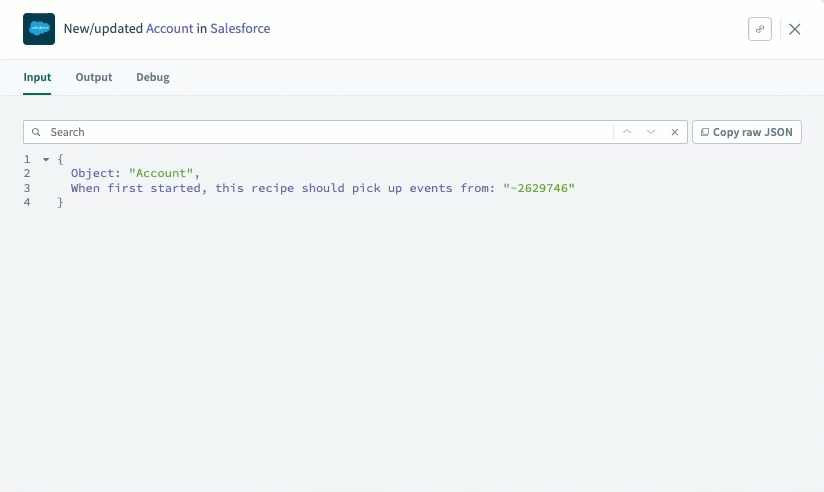Viewport: 824px width, 492px height.
Task: Select the Object key on line 2
Action: point(95,174)
